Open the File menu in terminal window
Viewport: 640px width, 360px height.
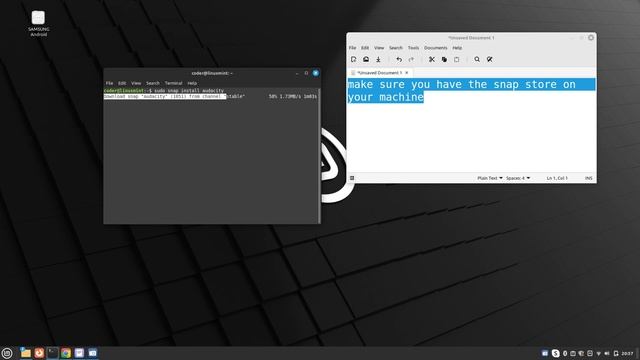click(x=109, y=83)
